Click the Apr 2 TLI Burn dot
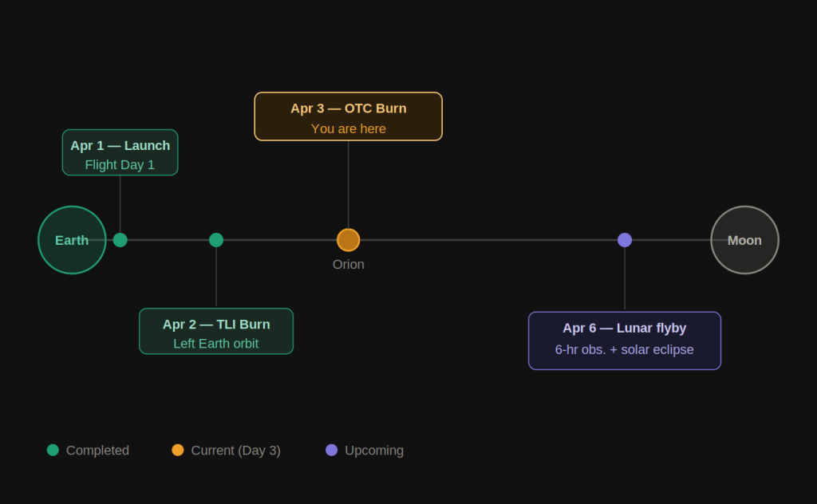This screenshot has height=504, width=817. click(x=216, y=240)
